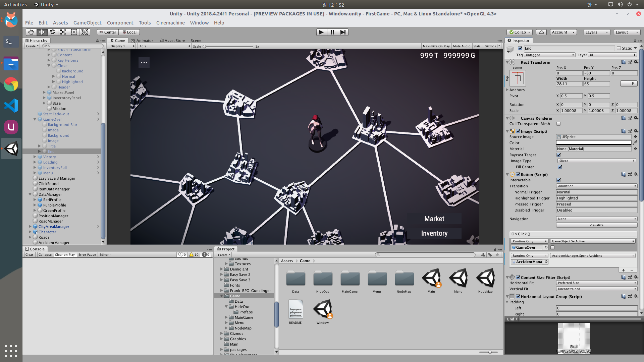This screenshot has width=644, height=362.
Task: Open Horizontal Fit dropdown
Action: click(x=596, y=283)
